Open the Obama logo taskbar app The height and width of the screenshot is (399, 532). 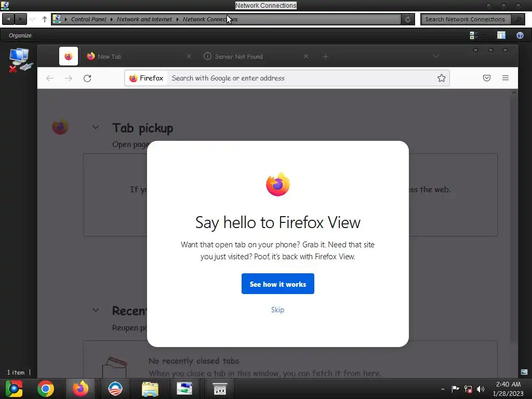coord(115,389)
